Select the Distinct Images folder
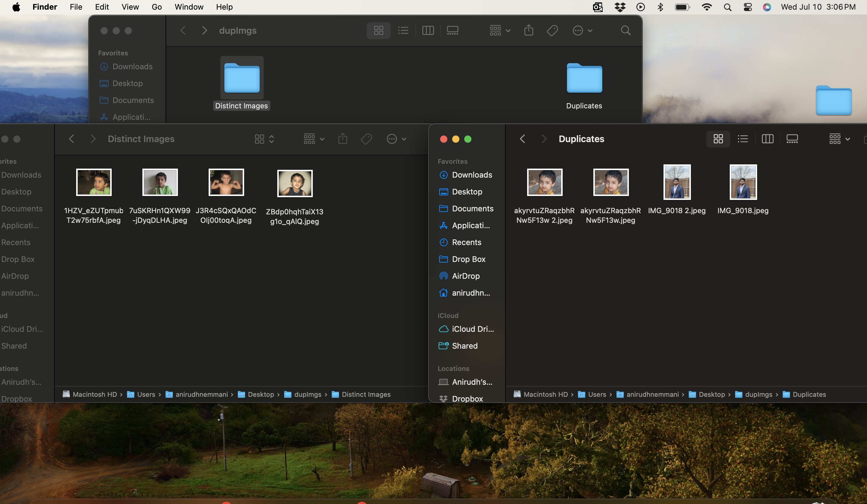The width and height of the screenshot is (867, 504). point(241,83)
